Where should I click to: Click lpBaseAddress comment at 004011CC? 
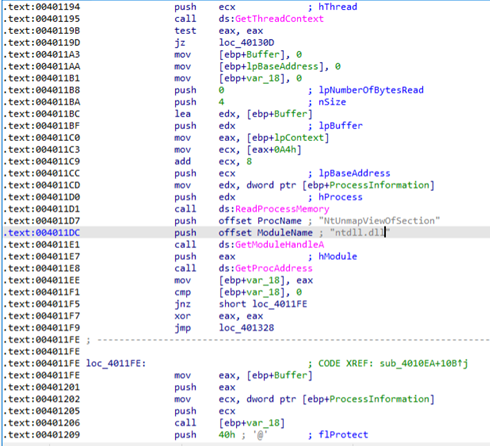coord(354,173)
